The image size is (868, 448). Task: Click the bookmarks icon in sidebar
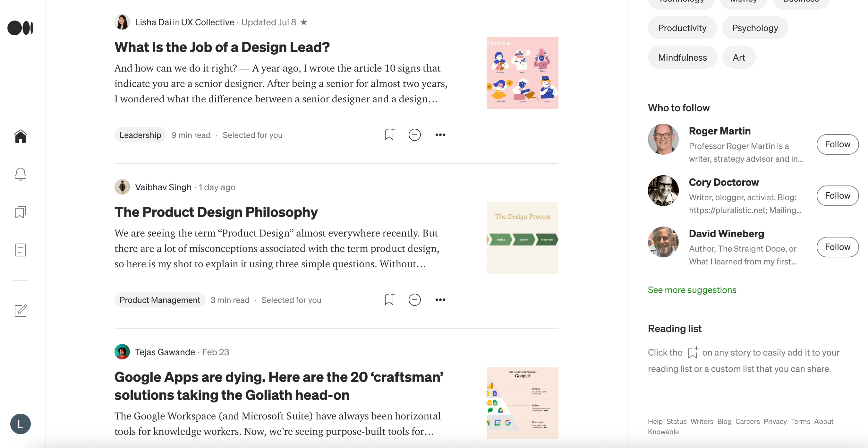(21, 211)
